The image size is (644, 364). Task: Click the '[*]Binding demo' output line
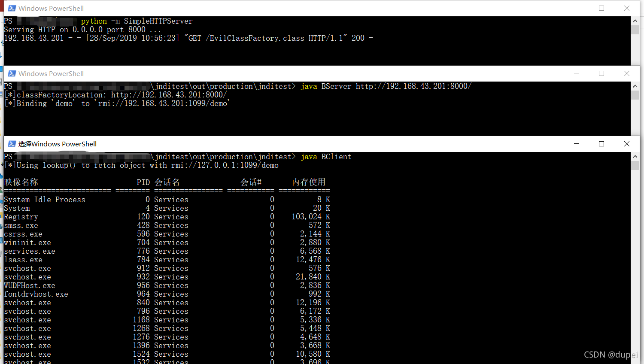[x=117, y=103]
